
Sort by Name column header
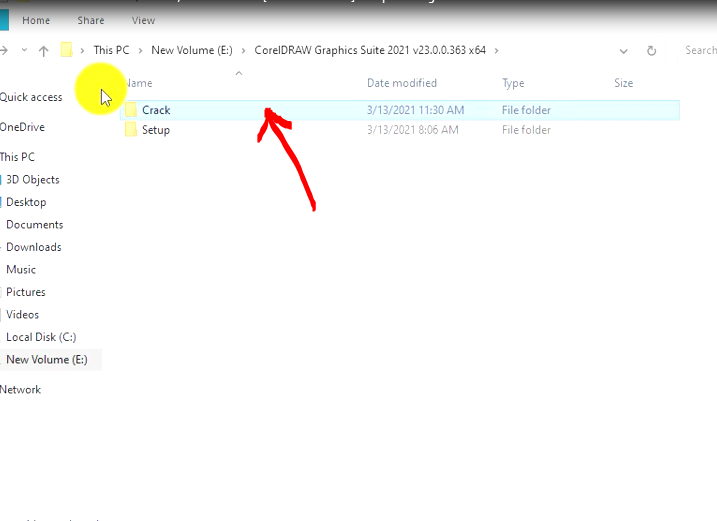pyautogui.click(x=139, y=83)
